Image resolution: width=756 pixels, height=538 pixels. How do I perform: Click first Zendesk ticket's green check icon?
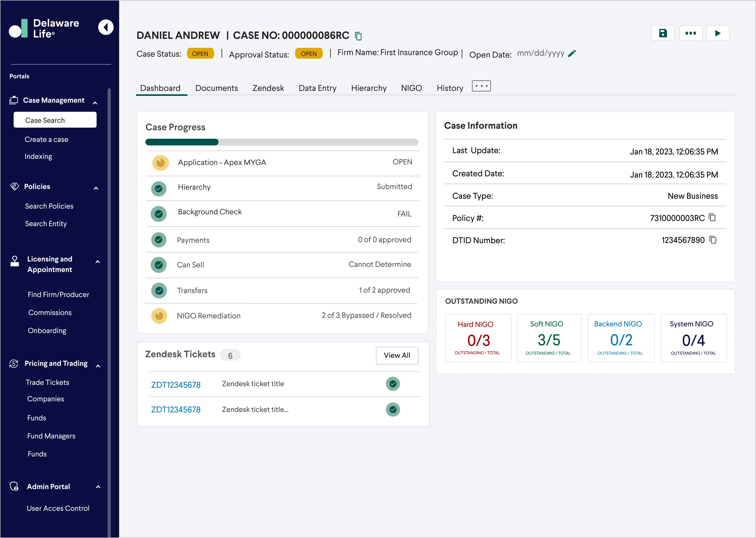click(x=393, y=384)
